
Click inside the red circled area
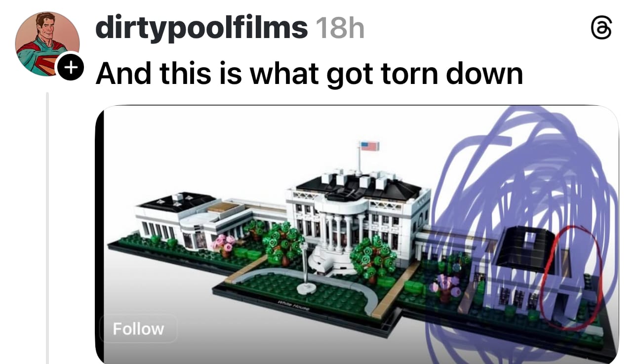tap(571, 278)
